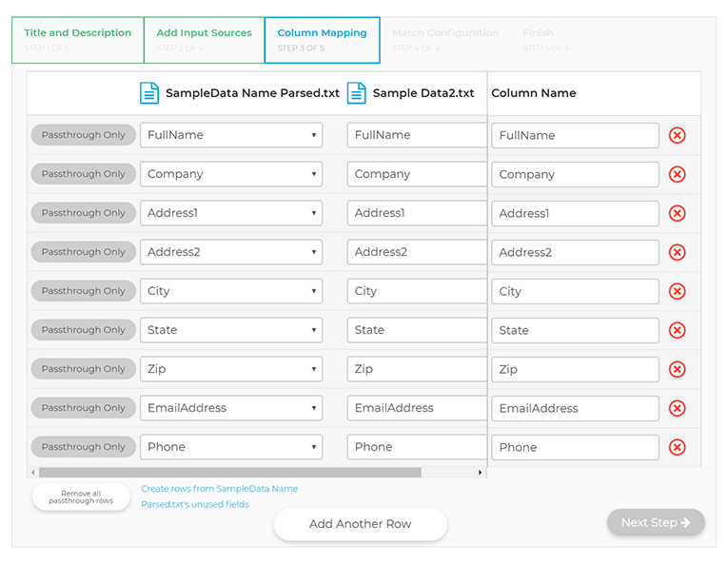Click the State Column Name input field
The height and width of the screenshot is (564, 728).
tap(575, 330)
